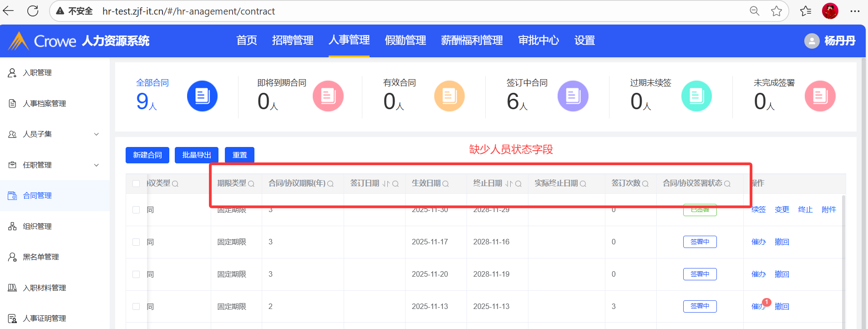Expand the 人员子集 sidebar submenu
This screenshot has width=868, height=329.
(96, 134)
